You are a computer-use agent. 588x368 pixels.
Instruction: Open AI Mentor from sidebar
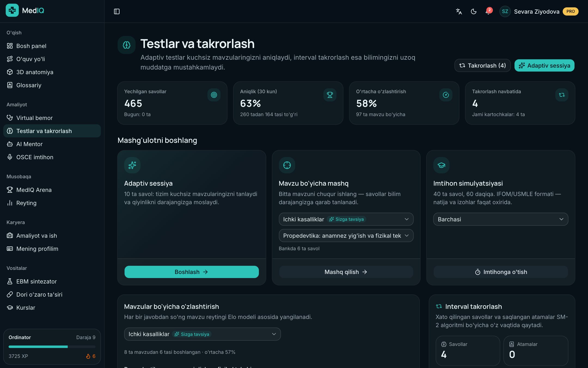[52, 144]
